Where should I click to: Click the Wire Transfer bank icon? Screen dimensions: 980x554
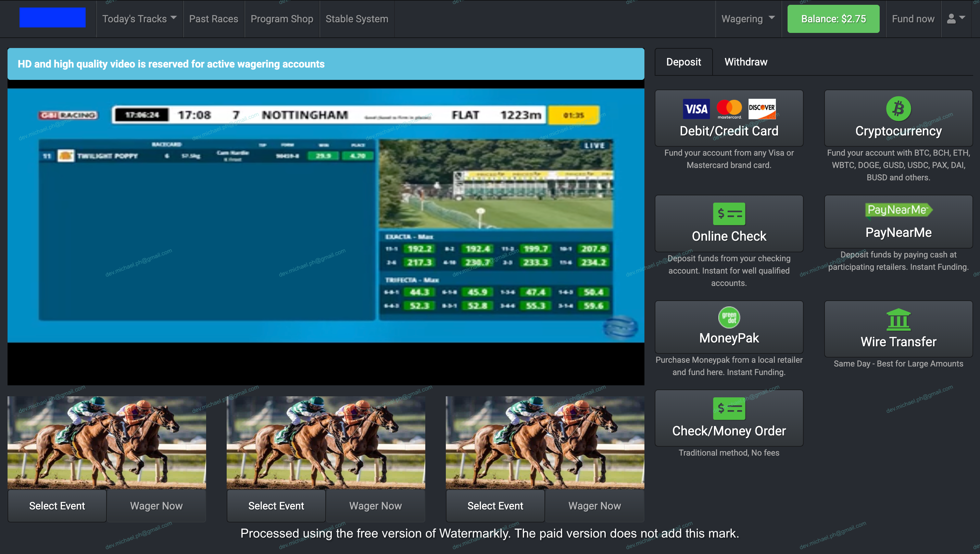(898, 320)
